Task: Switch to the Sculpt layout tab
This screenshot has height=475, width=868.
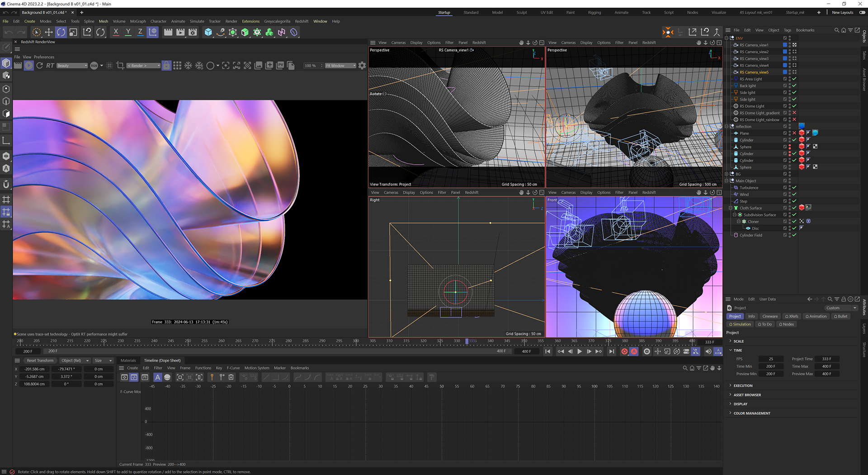Action: [x=522, y=13]
